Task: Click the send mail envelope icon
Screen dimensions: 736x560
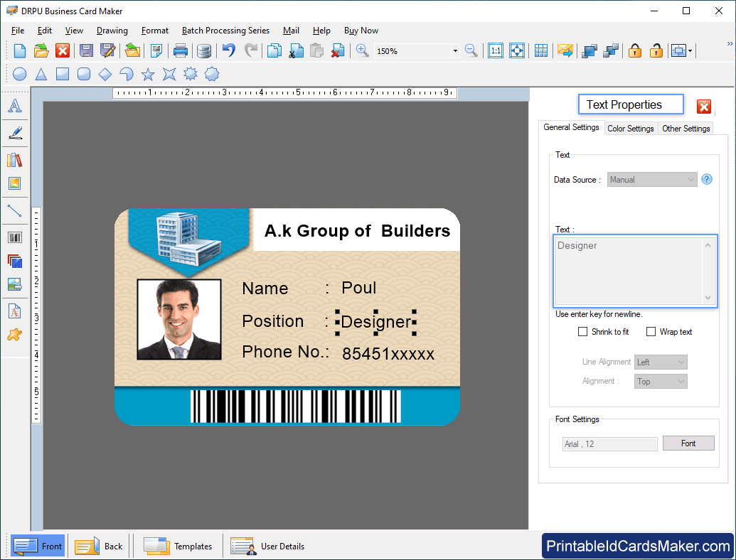Action: 565,50
